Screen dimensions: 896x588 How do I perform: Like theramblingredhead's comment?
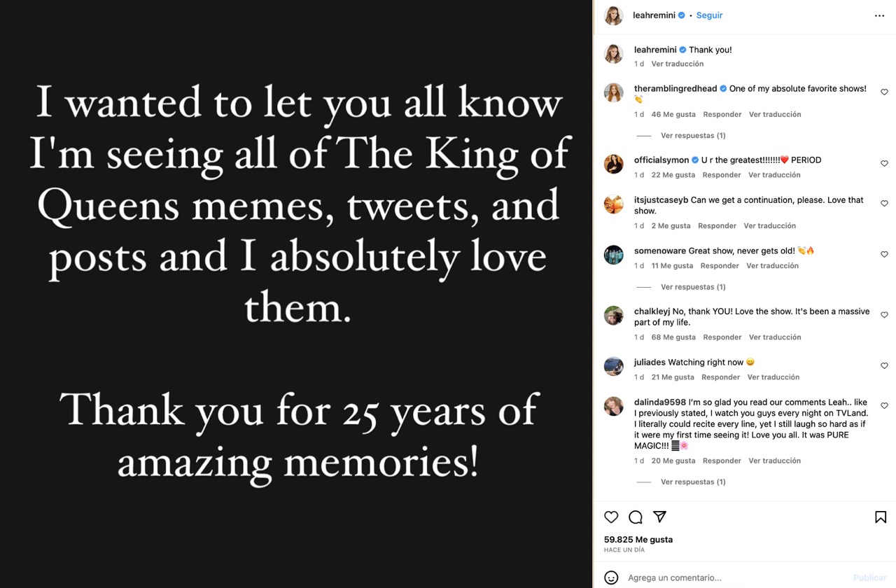point(884,92)
